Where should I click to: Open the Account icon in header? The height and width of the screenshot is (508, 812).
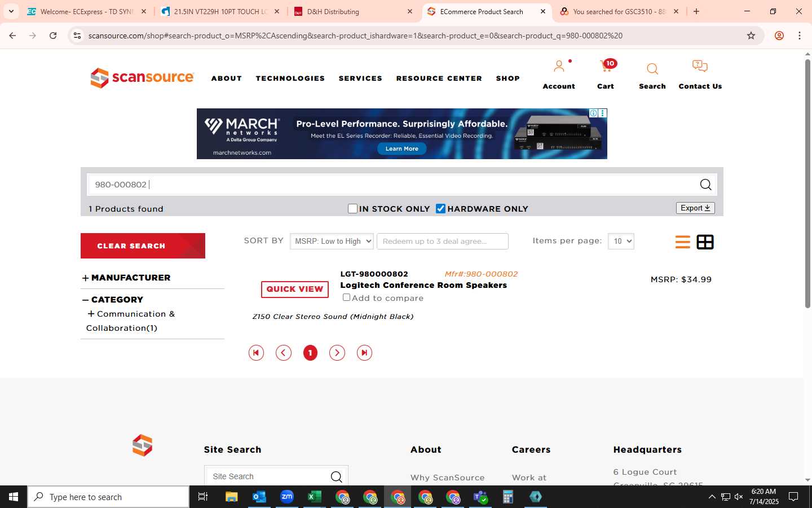click(559, 67)
